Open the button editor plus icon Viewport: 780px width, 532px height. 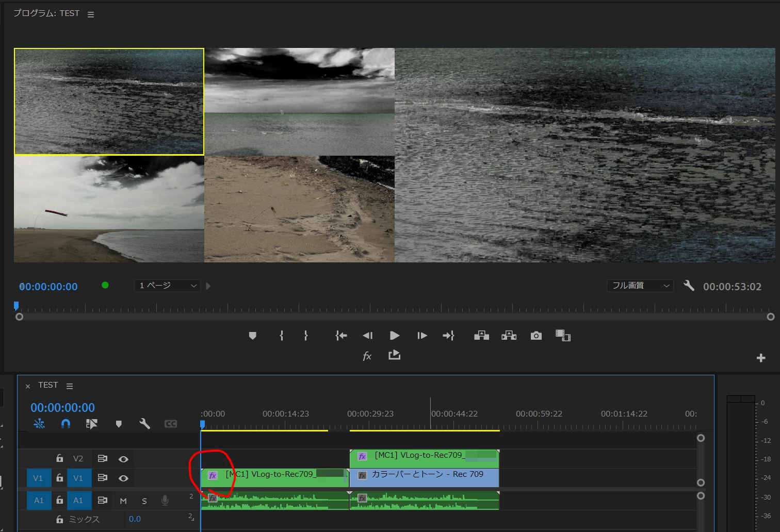[761, 358]
